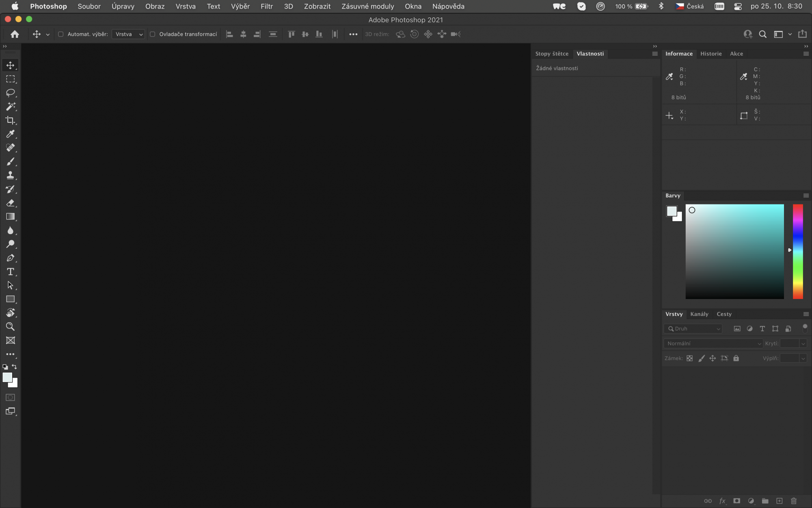Select the Pen tool
The width and height of the screenshot is (812, 508).
[11, 258]
